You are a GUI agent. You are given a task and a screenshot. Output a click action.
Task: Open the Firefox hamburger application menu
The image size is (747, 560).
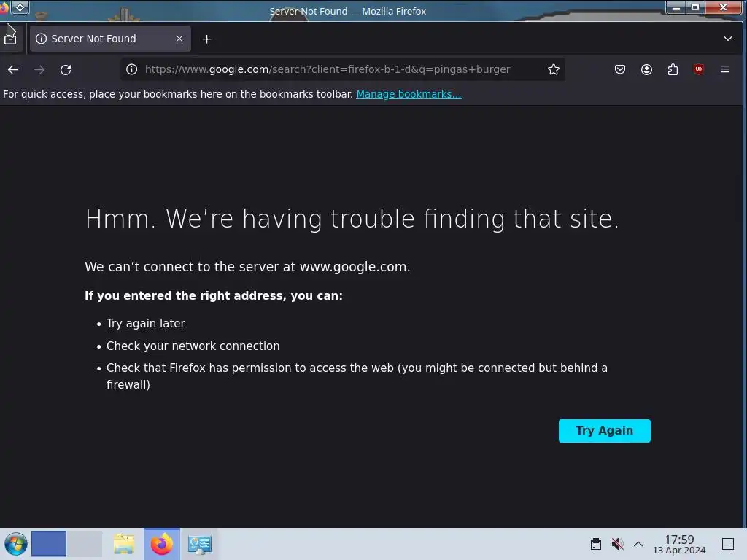(x=725, y=69)
